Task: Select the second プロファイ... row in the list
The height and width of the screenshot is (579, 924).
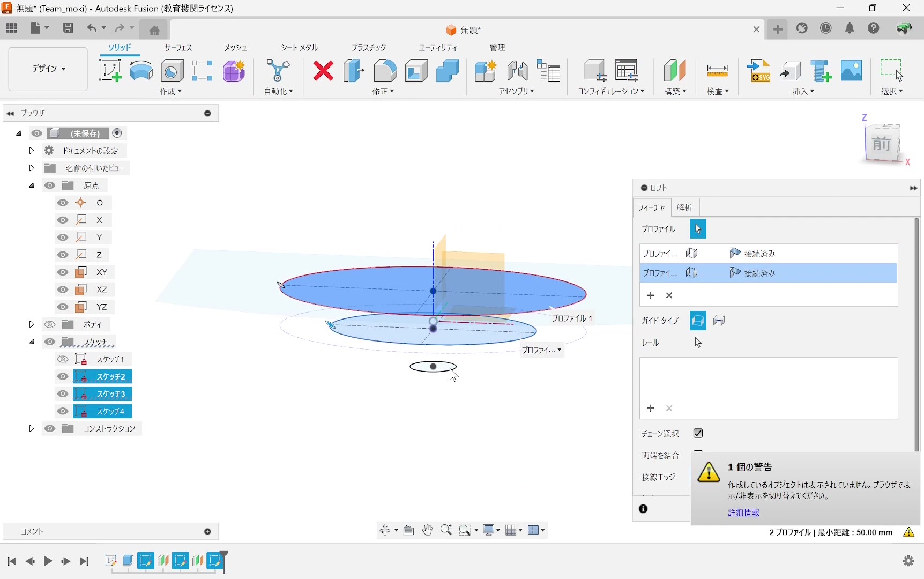Action: tap(768, 273)
